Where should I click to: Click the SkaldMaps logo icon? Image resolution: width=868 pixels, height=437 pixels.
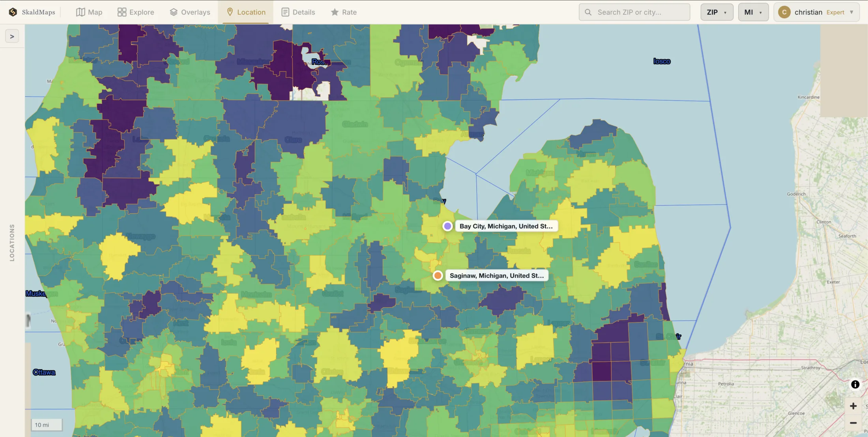point(13,12)
